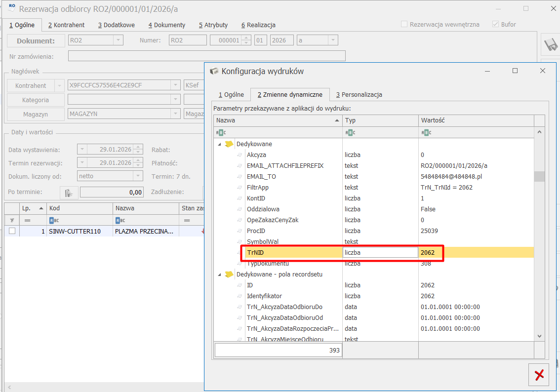Click the Kontrahent button
The image size is (560, 392).
31,85
